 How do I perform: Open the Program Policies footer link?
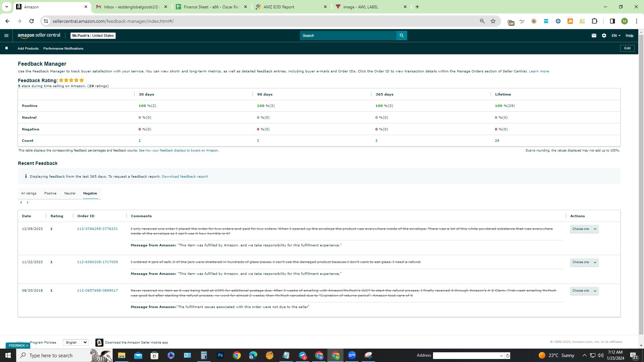[x=43, y=343]
